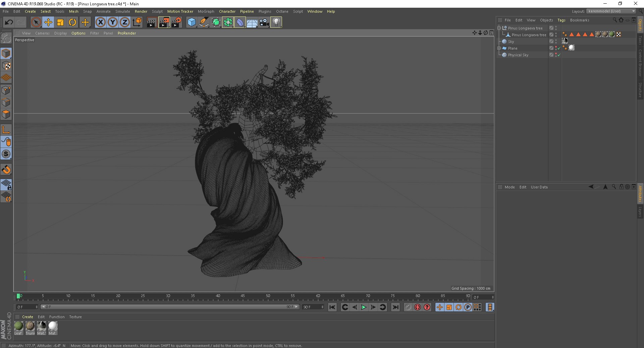Click Object Manager search icon
Screen dimensions: 644x348
coord(614,20)
